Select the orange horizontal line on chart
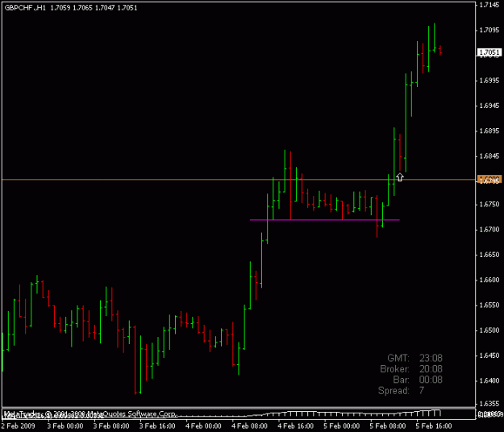Viewport: 504px width, 432px height. (x=238, y=180)
